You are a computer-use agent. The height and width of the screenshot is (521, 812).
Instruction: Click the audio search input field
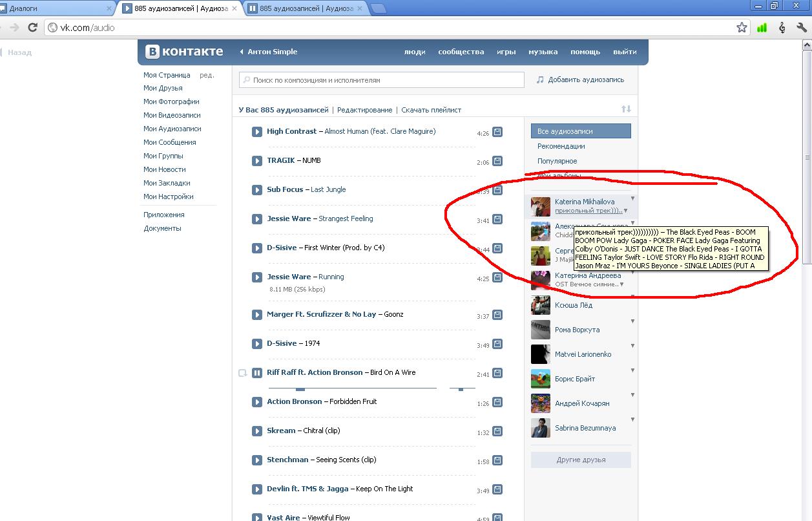coord(381,80)
